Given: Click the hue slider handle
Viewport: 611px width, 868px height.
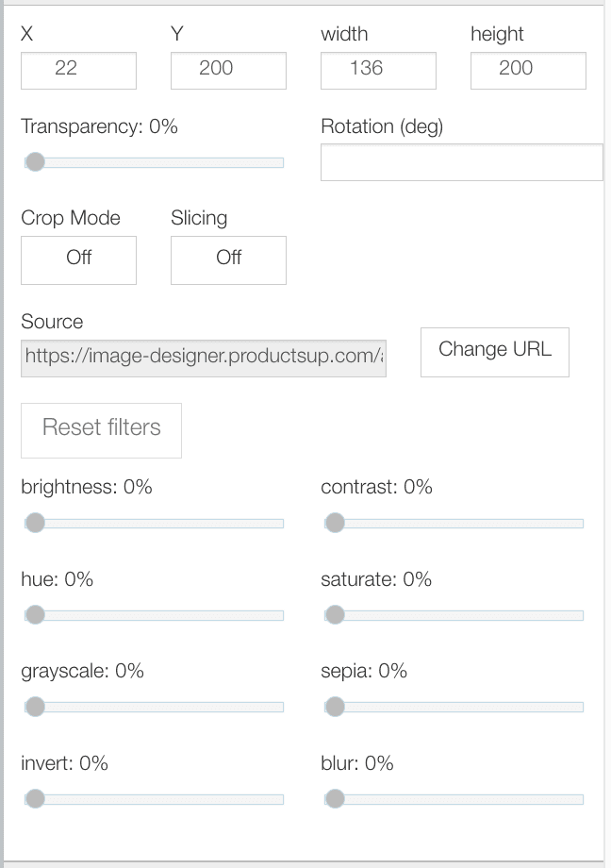Looking at the screenshot, I should 35,615.
